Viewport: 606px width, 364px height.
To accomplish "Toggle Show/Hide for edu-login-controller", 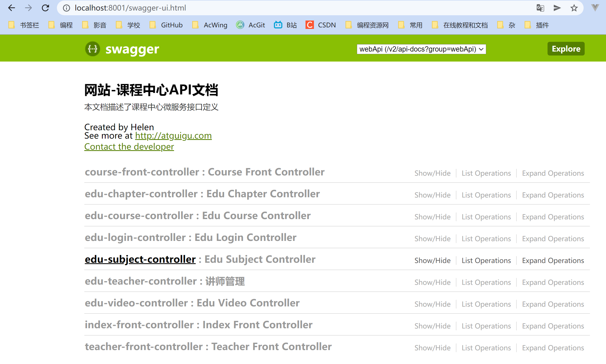I will pyautogui.click(x=432, y=239).
